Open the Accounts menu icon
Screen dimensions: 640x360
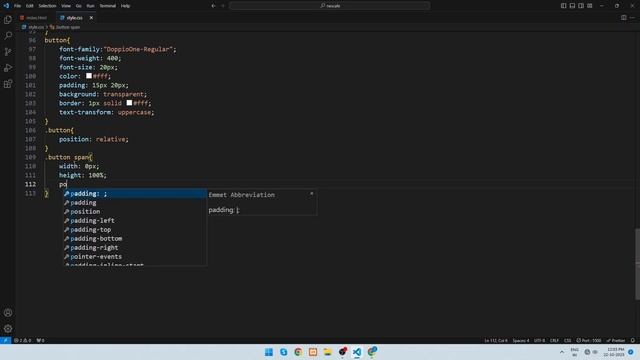coord(8,313)
